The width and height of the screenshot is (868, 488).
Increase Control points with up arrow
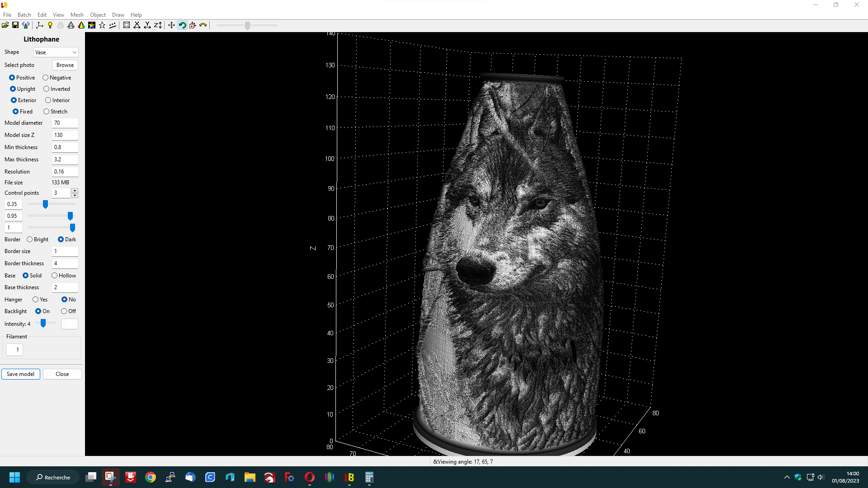click(x=75, y=191)
